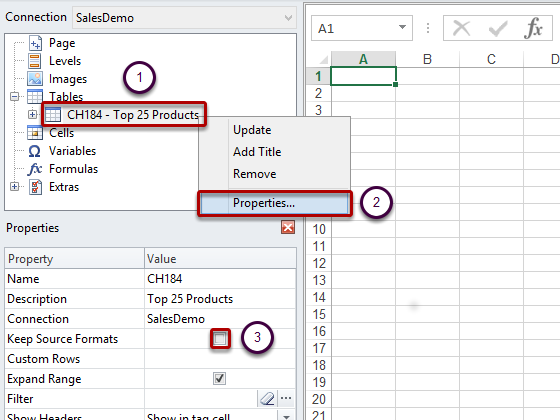Collapse the Tables tree node

[x=15, y=96]
